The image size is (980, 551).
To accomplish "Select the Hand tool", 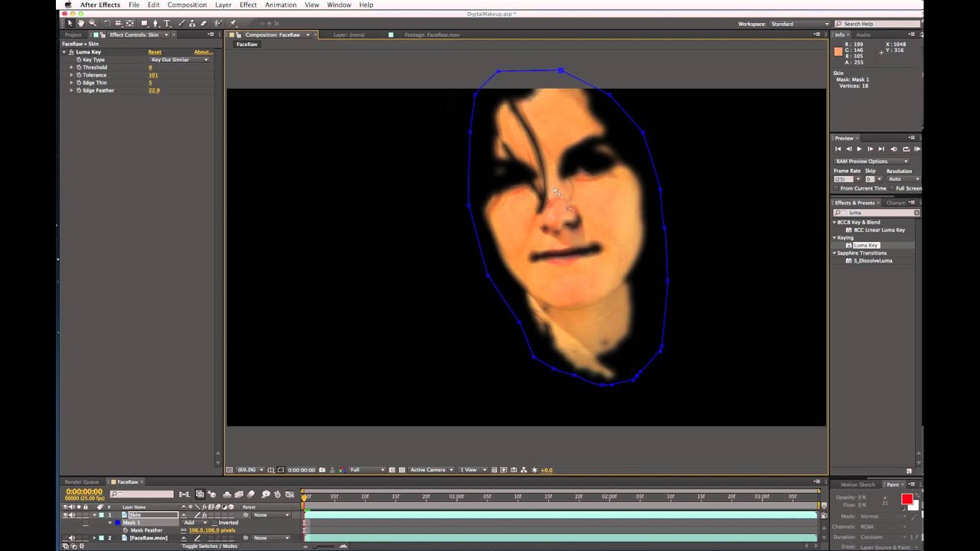I will 80,24.
